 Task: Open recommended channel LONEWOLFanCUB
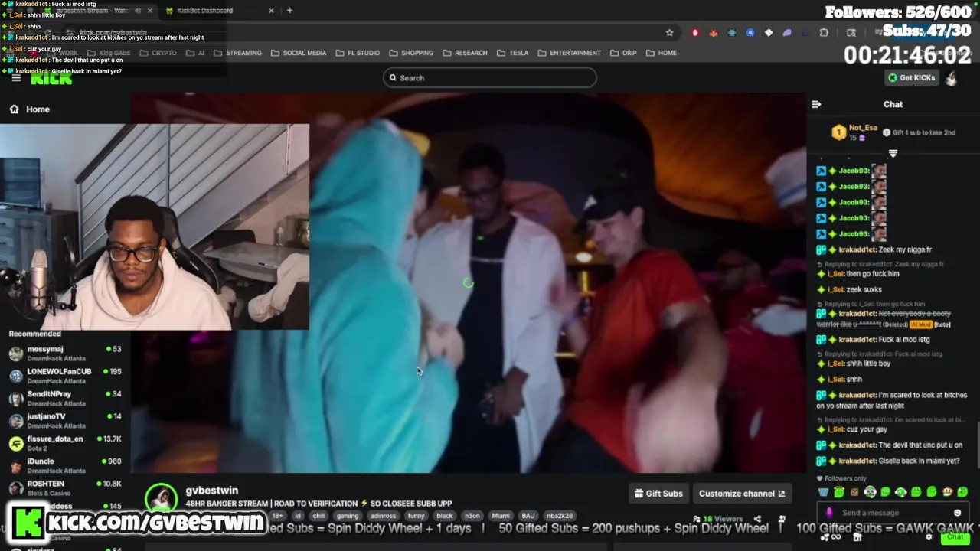coord(65,376)
